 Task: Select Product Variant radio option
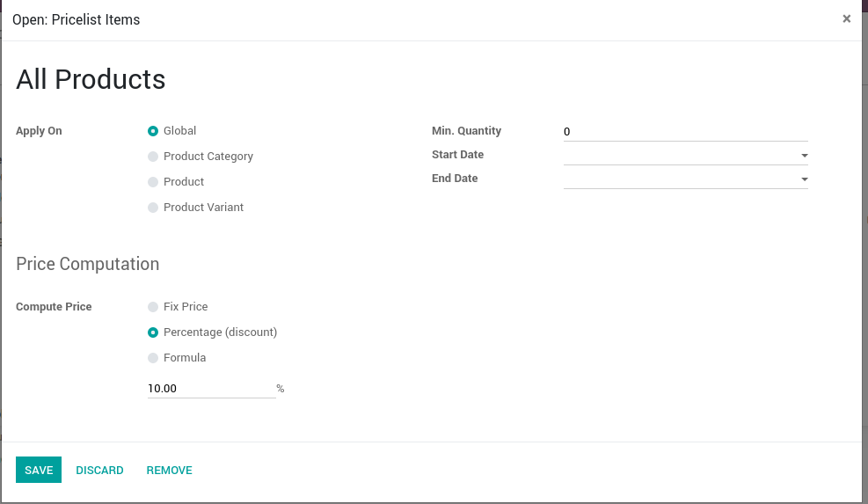154,208
